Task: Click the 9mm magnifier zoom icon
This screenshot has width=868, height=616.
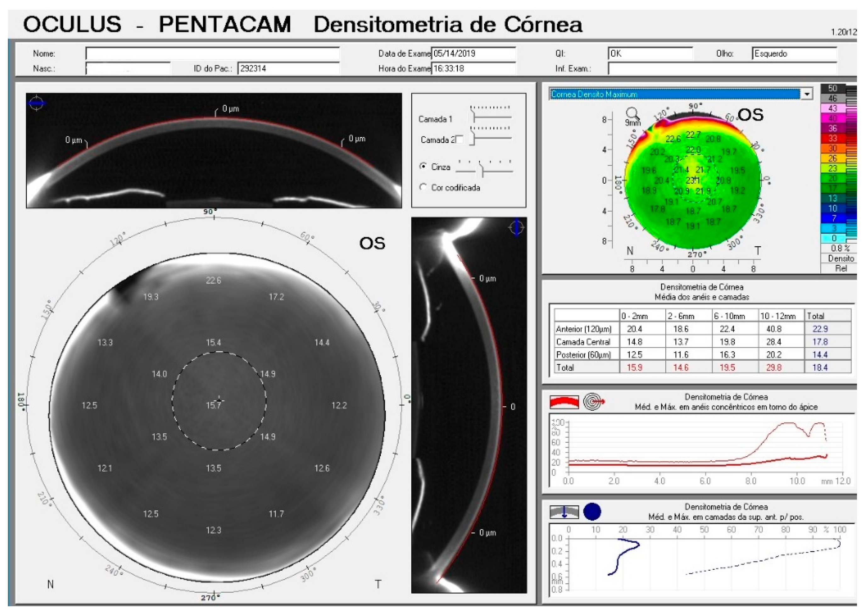Action: pyautogui.click(x=632, y=113)
